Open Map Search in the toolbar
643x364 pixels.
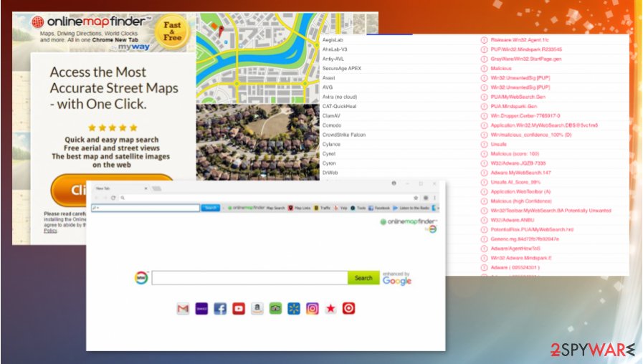coord(275,208)
